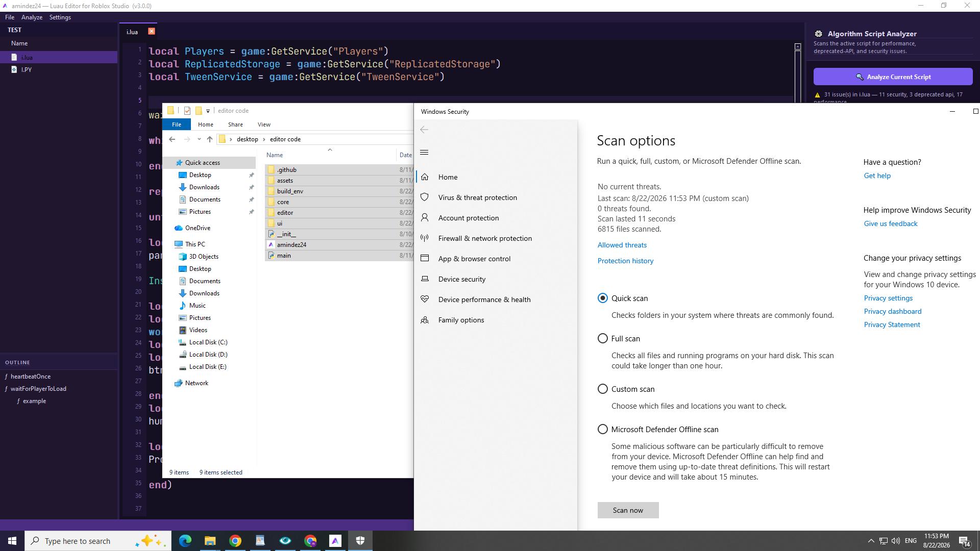Screen dimensions: 980x551
Task: Open the File menu in Luau Editor
Action: pos(10,17)
